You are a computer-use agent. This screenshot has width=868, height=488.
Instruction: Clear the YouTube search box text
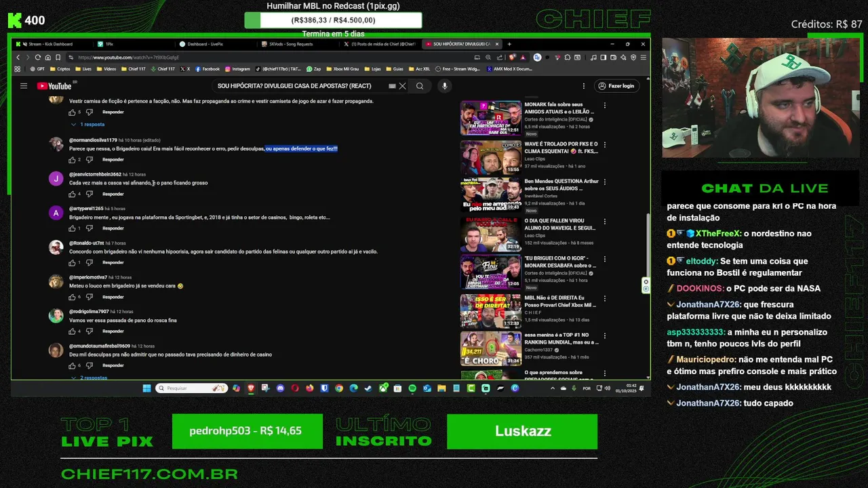[402, 86]
